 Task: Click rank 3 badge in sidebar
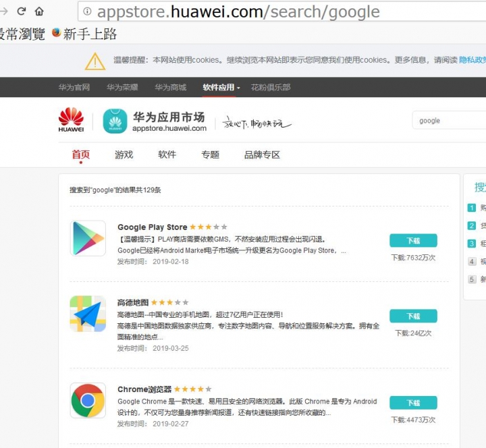(x=471, y=244)
